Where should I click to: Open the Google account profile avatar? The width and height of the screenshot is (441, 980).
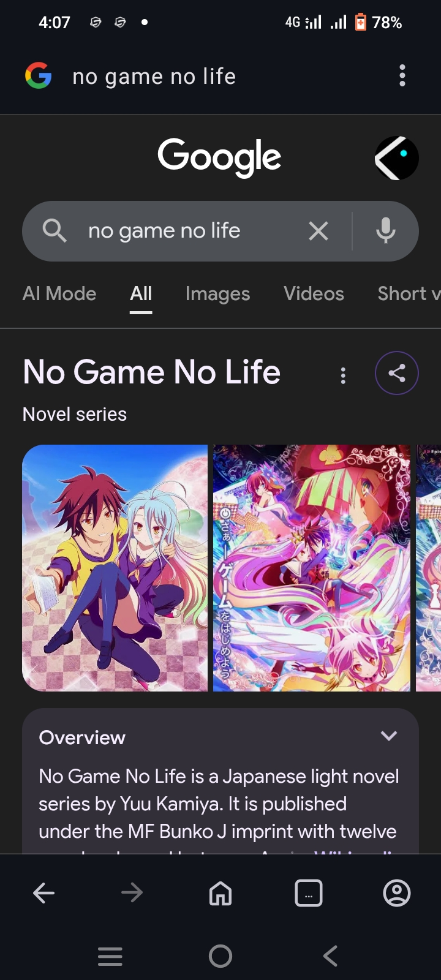(x=397, y=158)
